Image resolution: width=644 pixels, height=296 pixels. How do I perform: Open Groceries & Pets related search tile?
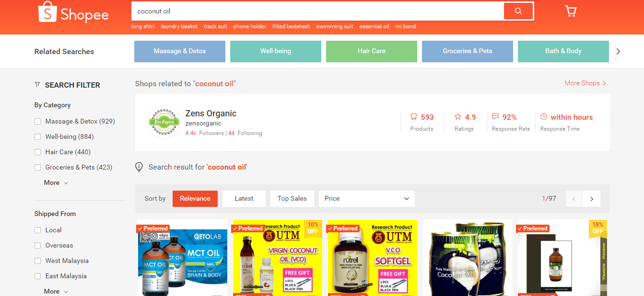pos(468,51)
